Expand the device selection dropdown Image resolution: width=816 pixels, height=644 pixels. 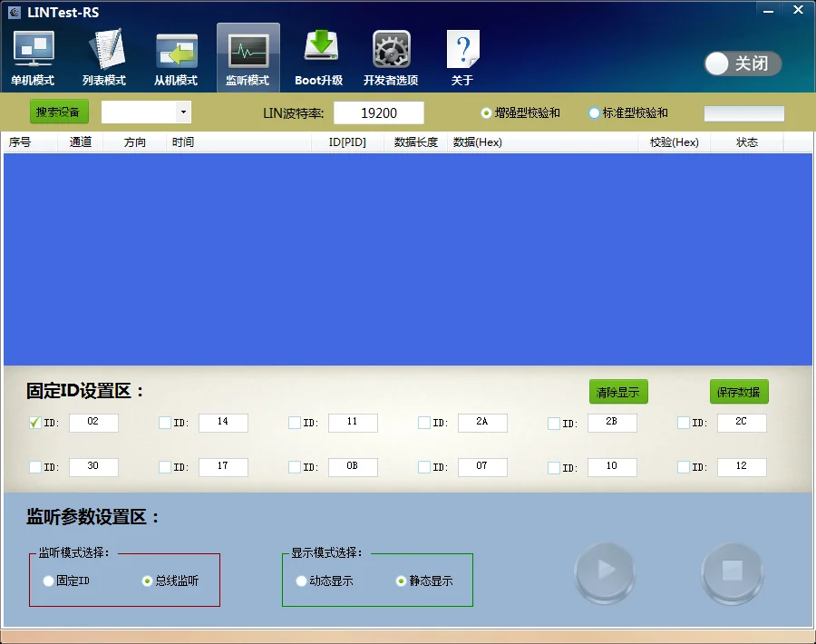(183, 112)
